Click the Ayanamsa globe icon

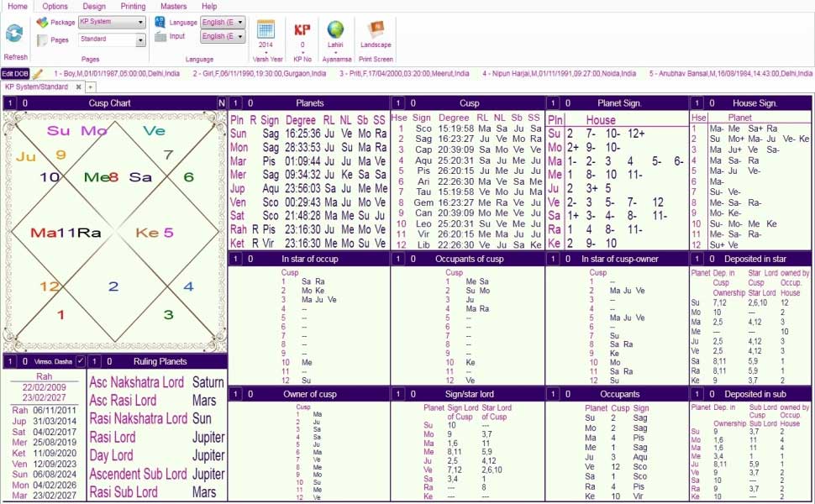[x=335, y=29]
